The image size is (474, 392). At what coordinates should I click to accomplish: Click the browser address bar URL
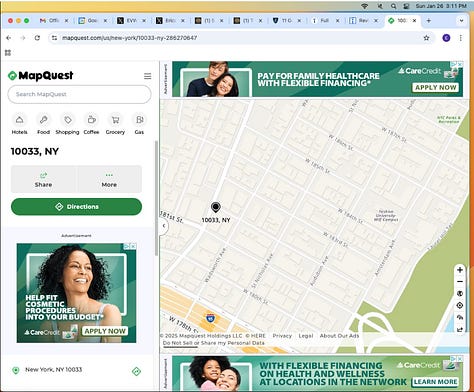pyautogui.click(x=129, y=38)
